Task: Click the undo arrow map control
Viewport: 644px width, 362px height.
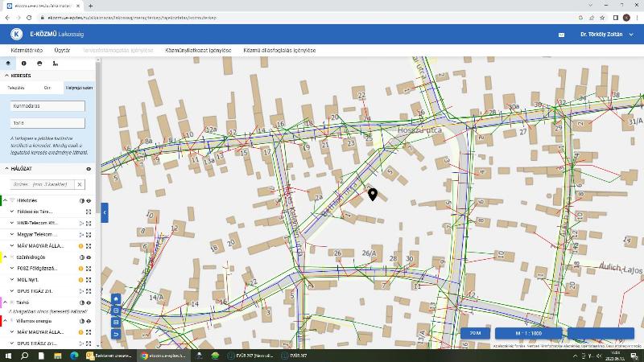Action: coord(116,334)
